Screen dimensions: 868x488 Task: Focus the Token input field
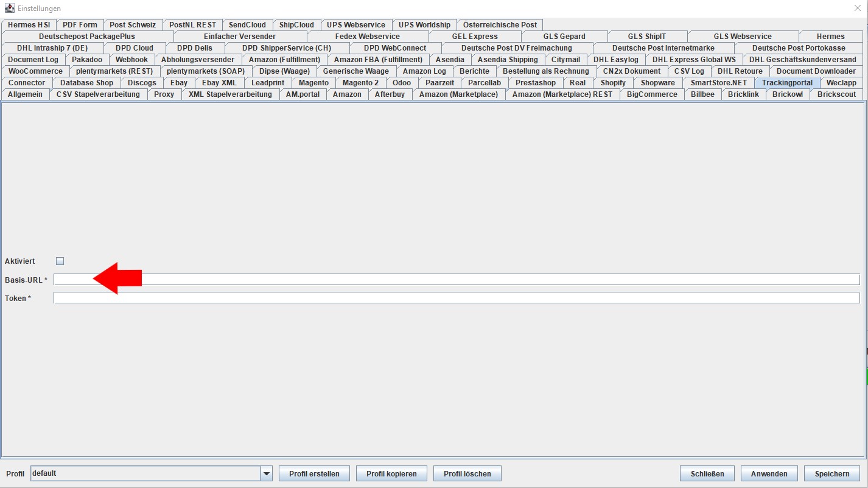[457, 297]
